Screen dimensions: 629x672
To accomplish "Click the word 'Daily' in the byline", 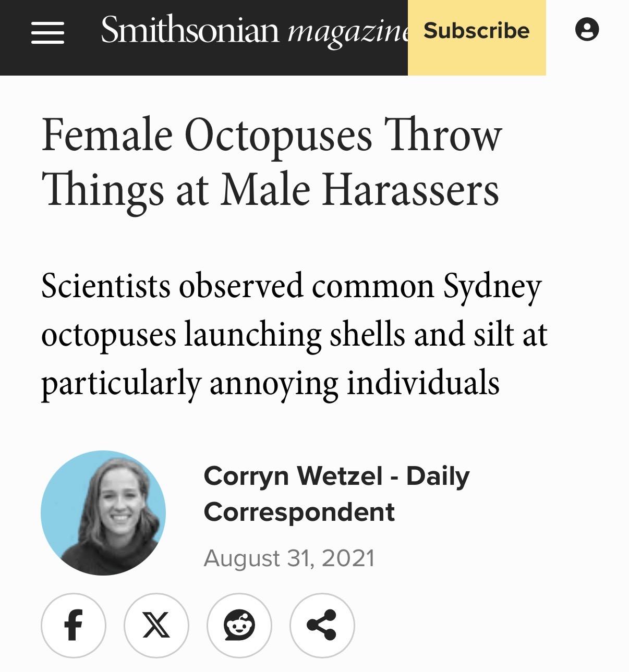I will pyautogui.click(x=438, y=476).
